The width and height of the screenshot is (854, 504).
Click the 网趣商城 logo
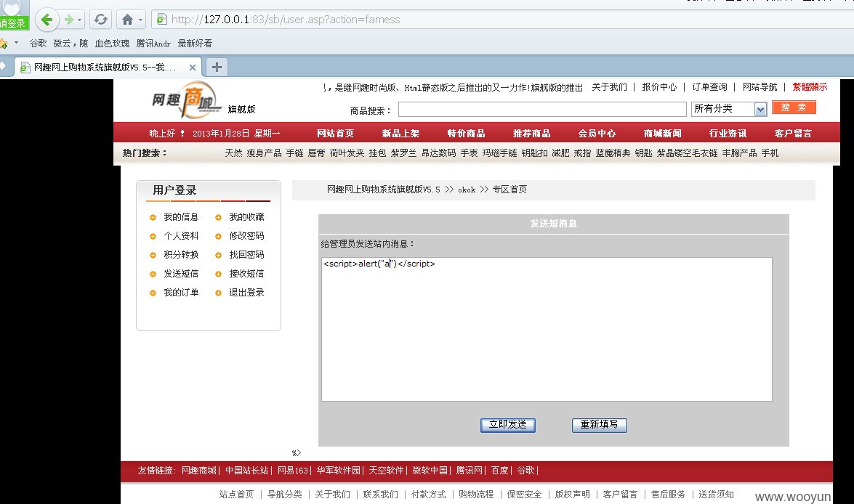coord(188,100)
